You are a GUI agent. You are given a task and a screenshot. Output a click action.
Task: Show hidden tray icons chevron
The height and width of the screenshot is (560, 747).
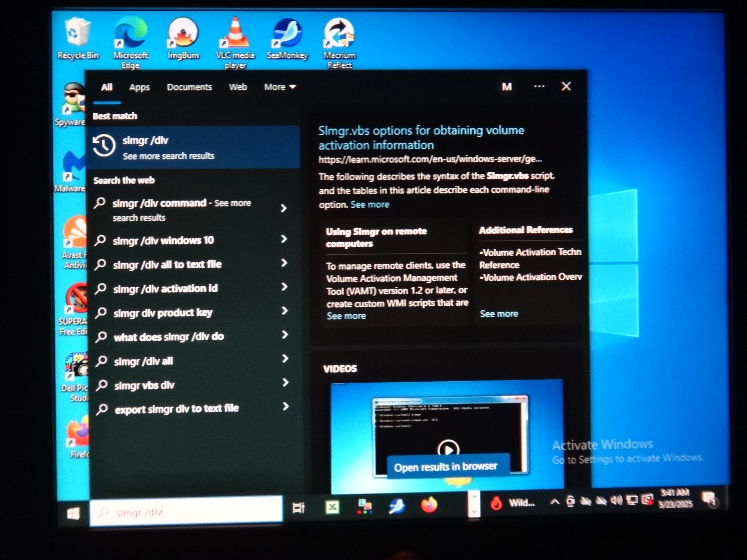click(554, 502)
